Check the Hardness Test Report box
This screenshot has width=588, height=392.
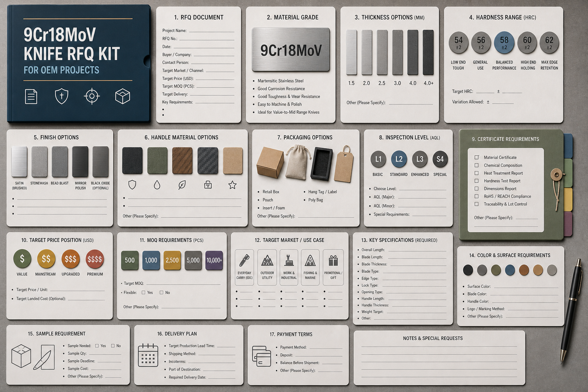[x=477, y=181]
